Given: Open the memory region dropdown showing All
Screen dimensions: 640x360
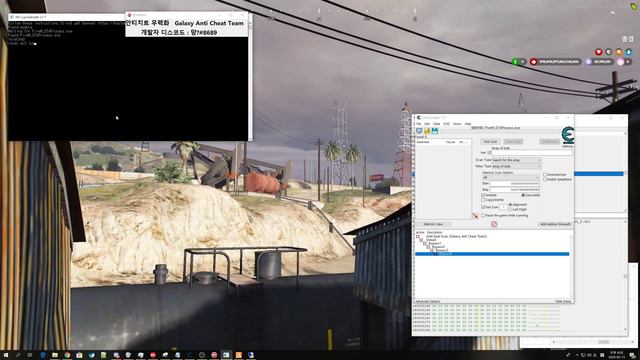Looking at the screenshot, I should pyautogui.click(x=511, y=178).
